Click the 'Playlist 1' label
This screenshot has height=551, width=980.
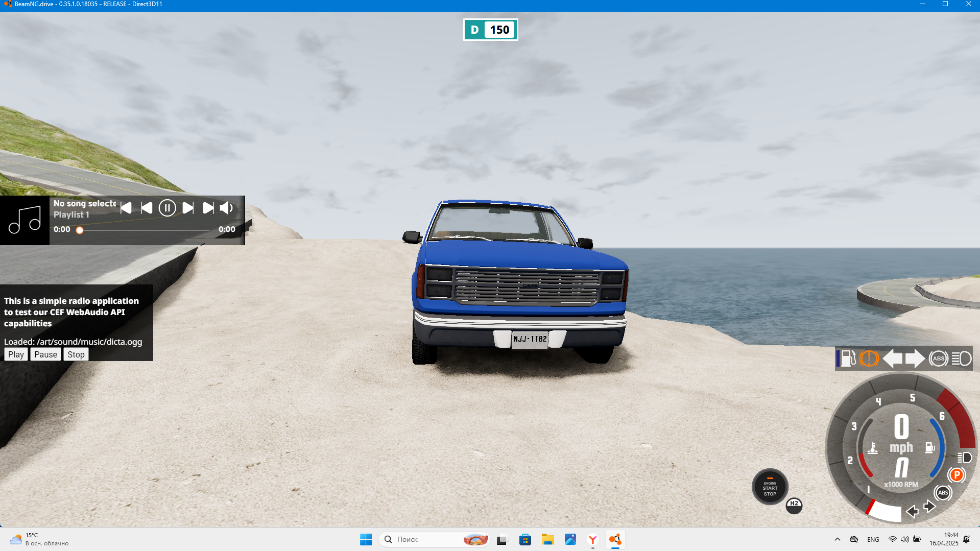pyautogui.click(x=71, y=214)
